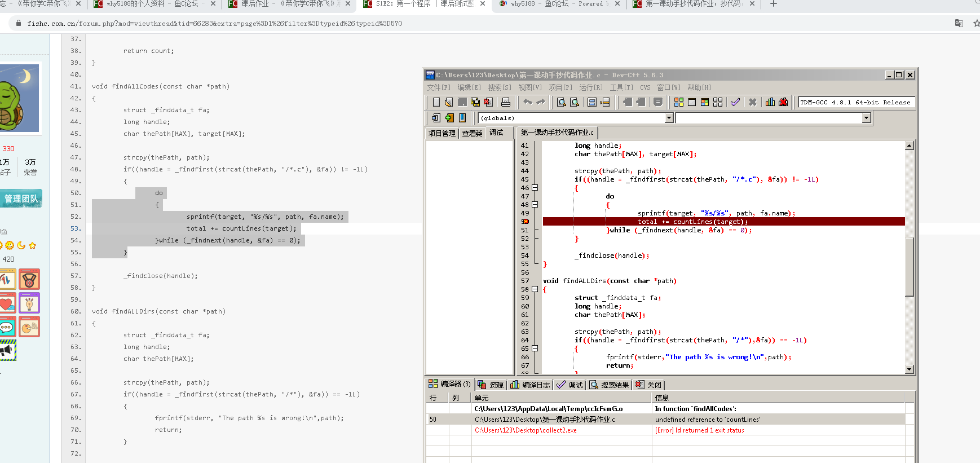Open the function list dropdown beside globals
980x463 pixels.
[867, 118]
